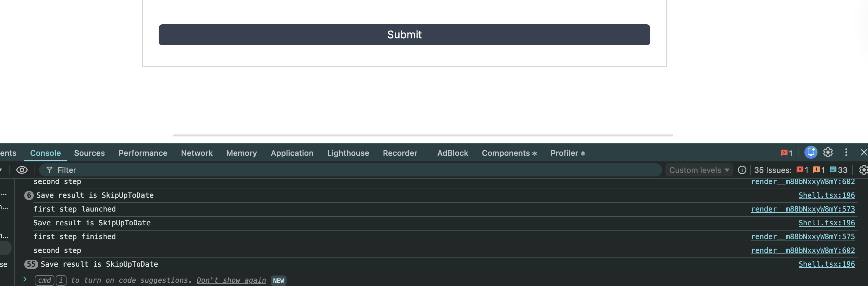Viewport: 868px width, 286px height.
Task: Switch to the Network tab
Action: [196, 153]
